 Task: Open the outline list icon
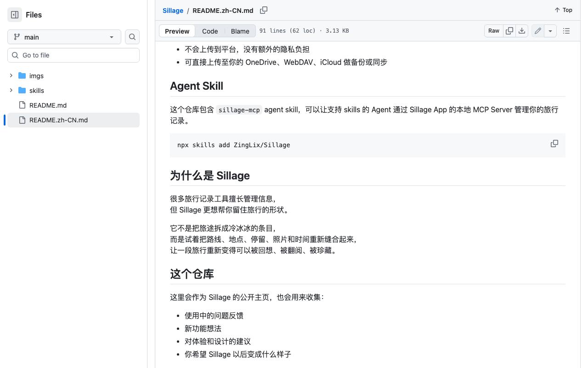point(566,31)
